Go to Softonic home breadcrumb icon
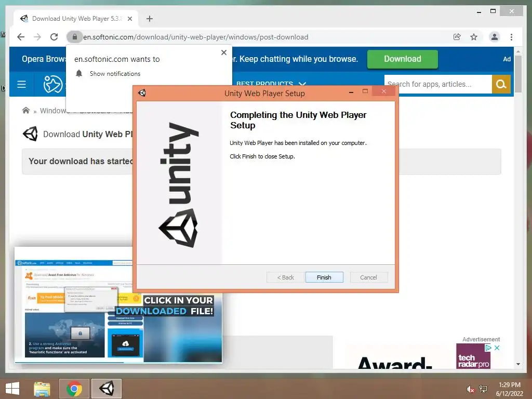 [26, 110]
